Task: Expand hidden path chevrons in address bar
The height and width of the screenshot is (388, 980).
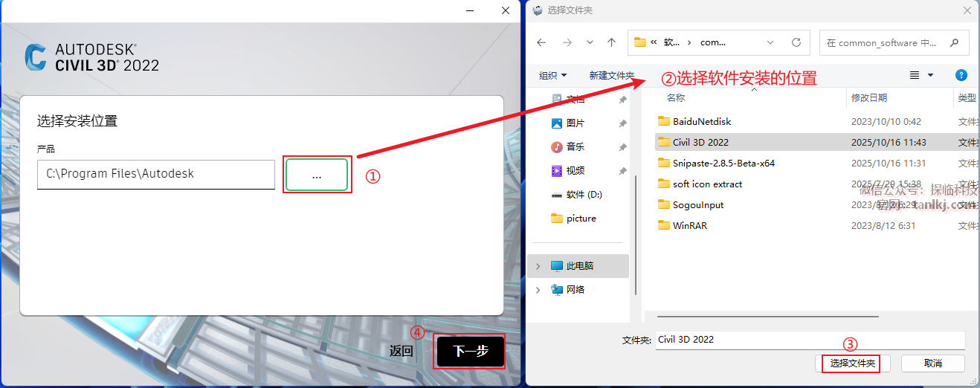Action: (x=654, y=42)
